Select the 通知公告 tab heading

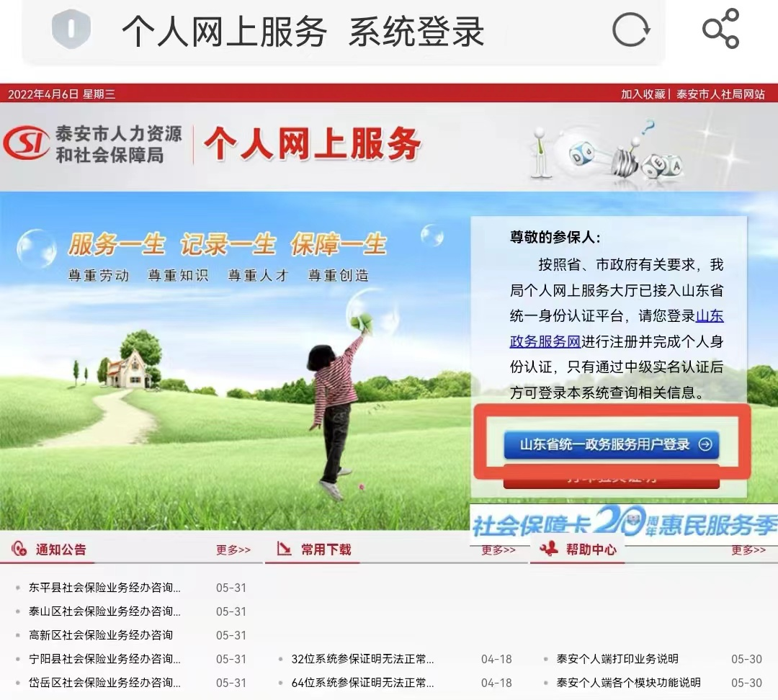tap(61, 549)
